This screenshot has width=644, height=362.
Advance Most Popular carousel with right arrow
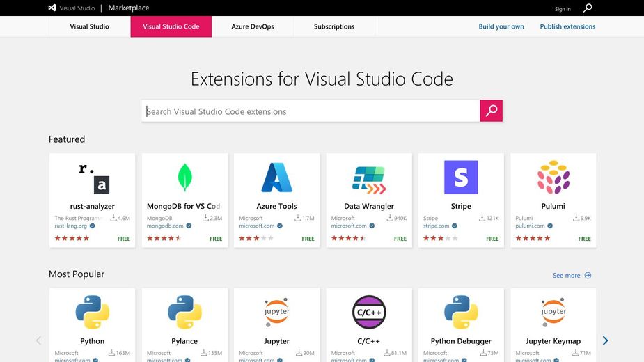click(x=605, y=340)
